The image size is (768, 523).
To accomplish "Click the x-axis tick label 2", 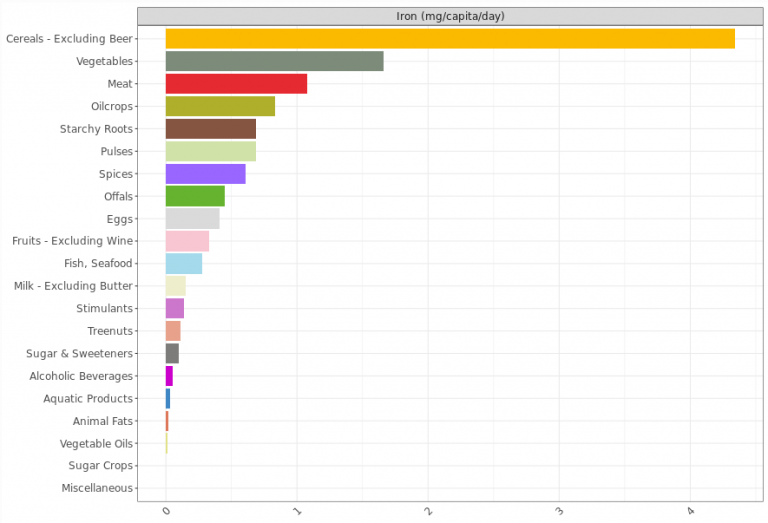I will 428,512.
